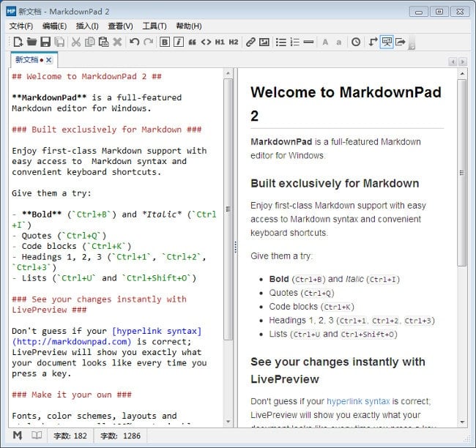Screen dimensions: 476x448
Task: Open the 编辑(E) menu
Action: tap(55, 26)
